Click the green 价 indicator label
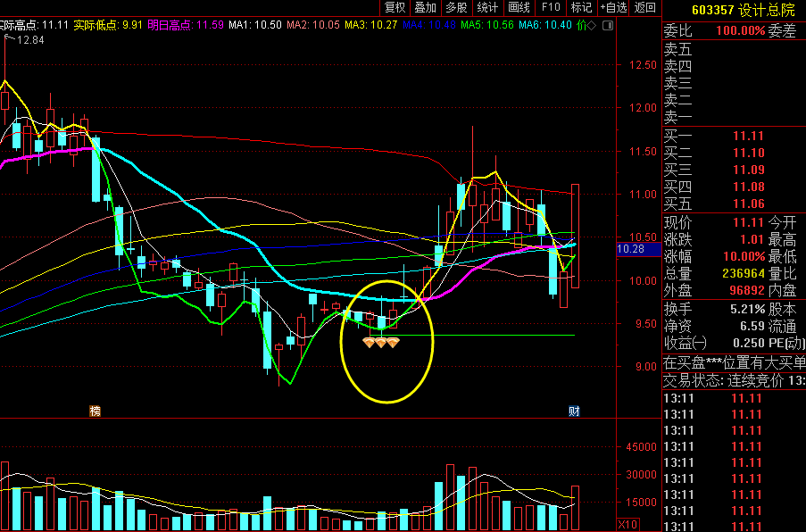806x532 pixels. pyautogui.click(x=581, y=25)
